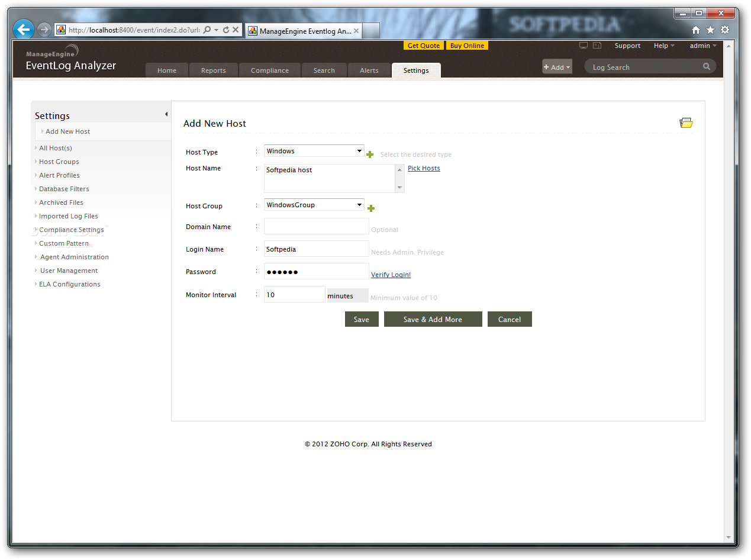The image size is (751, 560).
Task: Click the browser back arrow button
Action: [x=24, y=29]
